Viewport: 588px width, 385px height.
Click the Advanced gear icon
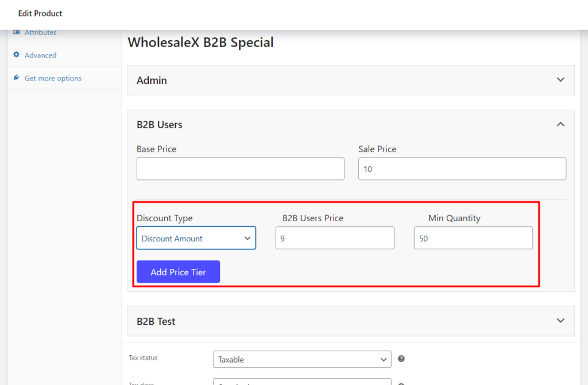tap(16, 55)
